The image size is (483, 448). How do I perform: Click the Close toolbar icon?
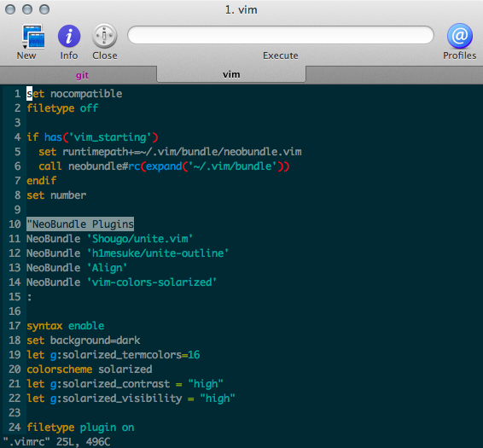tap(104, 36)
